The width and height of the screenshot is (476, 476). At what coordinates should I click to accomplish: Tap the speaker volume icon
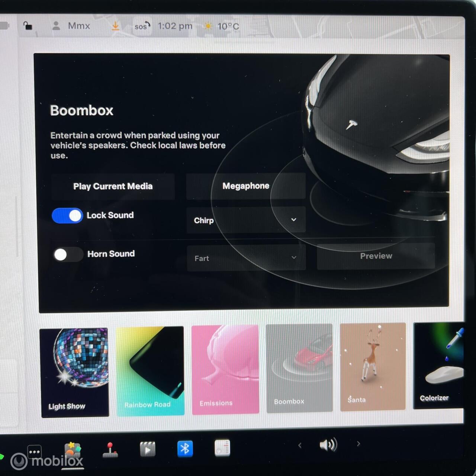(x=328, y=445)
